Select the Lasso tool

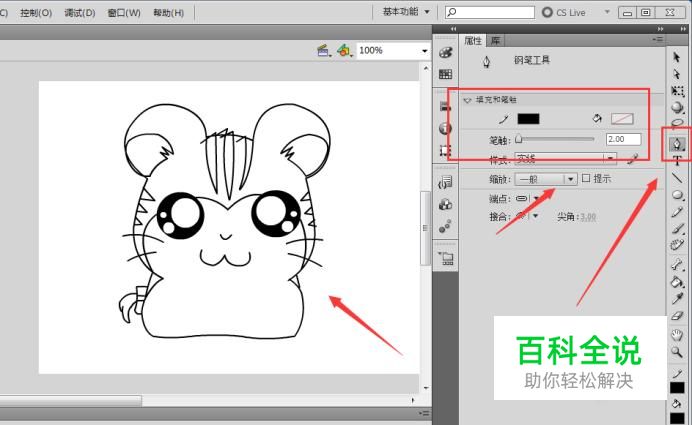[677, 123]
